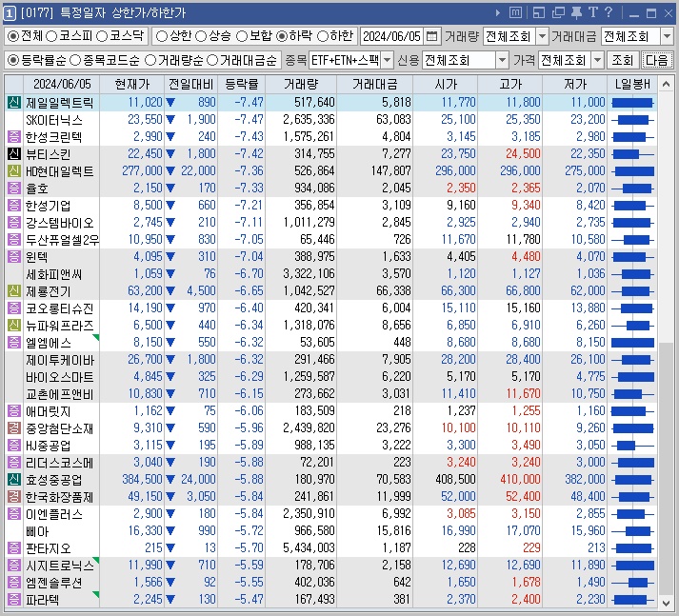Select the 상승 radio button
The height and width of the screenshot is (616, 679).
click(x=201, y=36)
